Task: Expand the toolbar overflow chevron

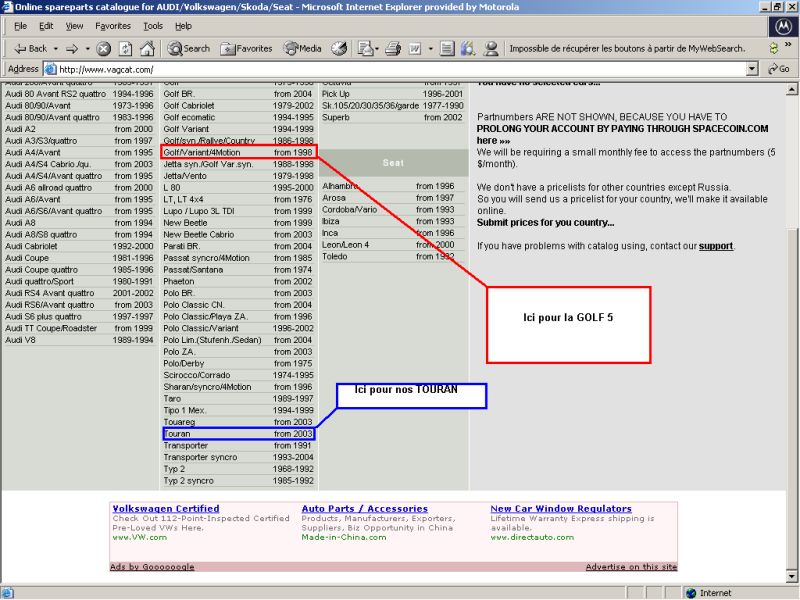Action: pyautogui.click(x=788, y=45)
